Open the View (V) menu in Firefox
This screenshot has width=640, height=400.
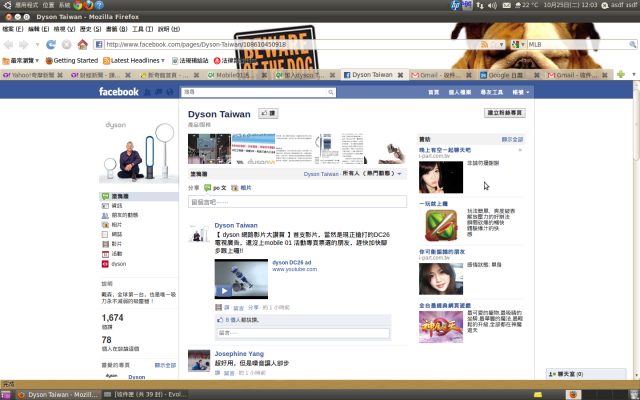64,29
